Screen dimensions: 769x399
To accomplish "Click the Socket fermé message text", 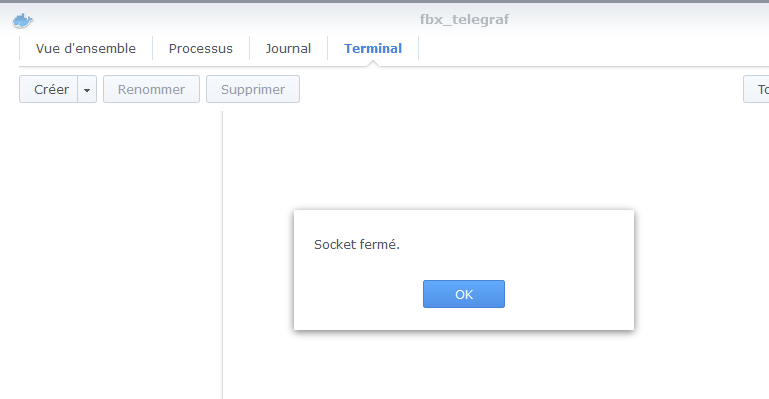I will (357, 245).
